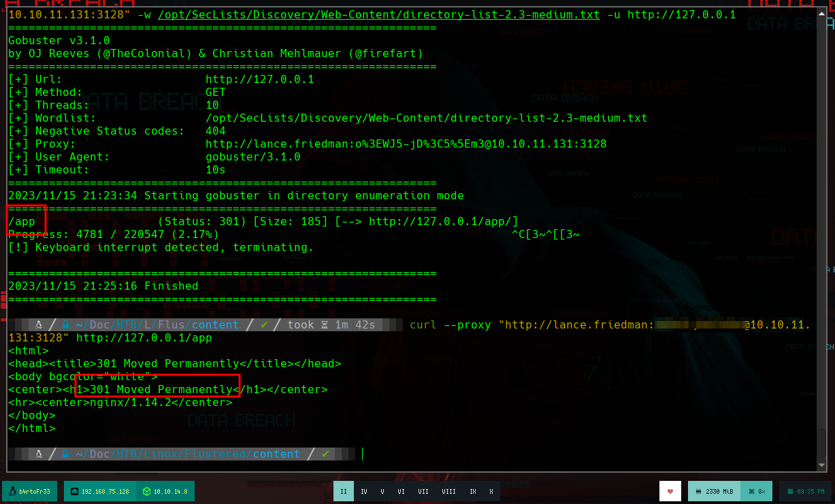Image resolution: width=835 pixels, height=504 pixels.
Task: Click the clock icon beside 09:25 PM
Action: [790, 491]
